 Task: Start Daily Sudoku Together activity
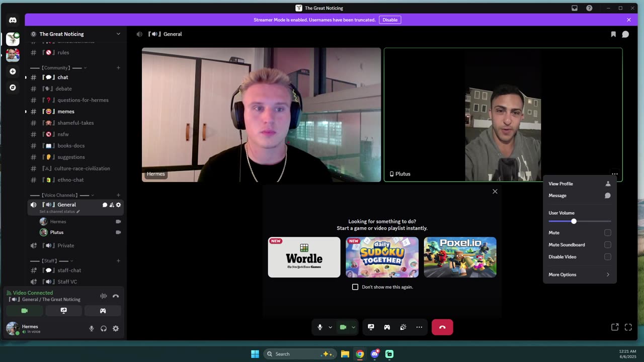[382, 257]
